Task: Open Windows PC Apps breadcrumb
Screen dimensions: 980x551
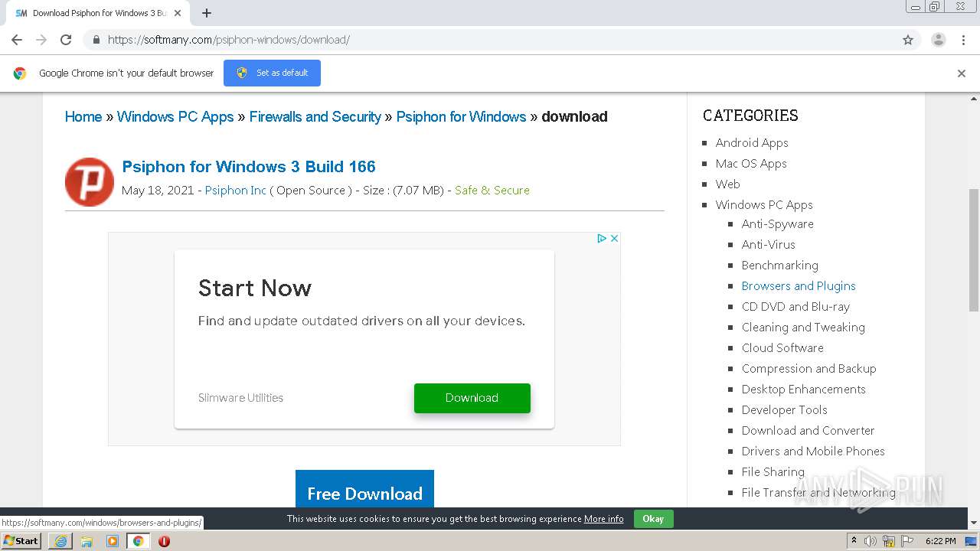Action: point(175,116)
